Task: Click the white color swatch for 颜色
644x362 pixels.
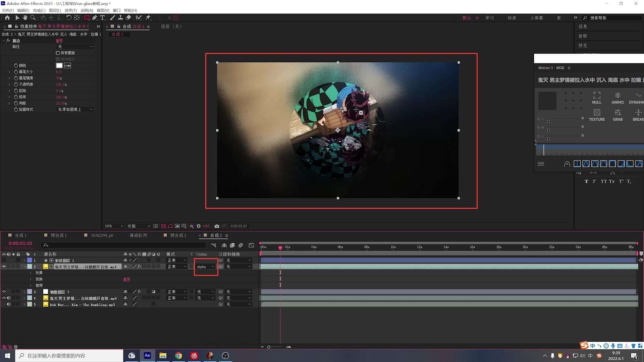Action: 59,66
